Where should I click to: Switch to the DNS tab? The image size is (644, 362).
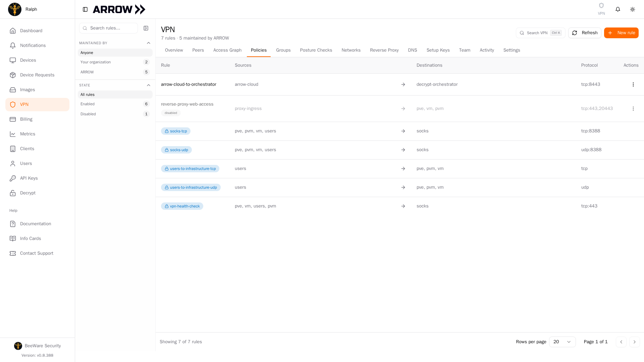412,50
